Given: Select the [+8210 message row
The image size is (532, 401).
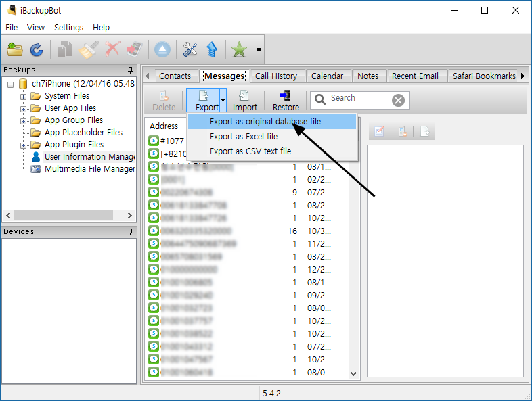Looking at the screenshot, I should [167, 154].
